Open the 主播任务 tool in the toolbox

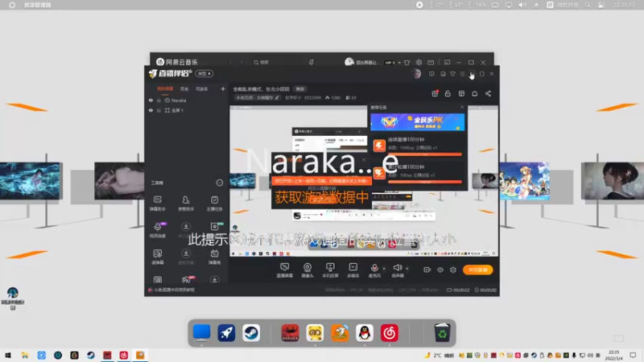click(x=214, y=204)
